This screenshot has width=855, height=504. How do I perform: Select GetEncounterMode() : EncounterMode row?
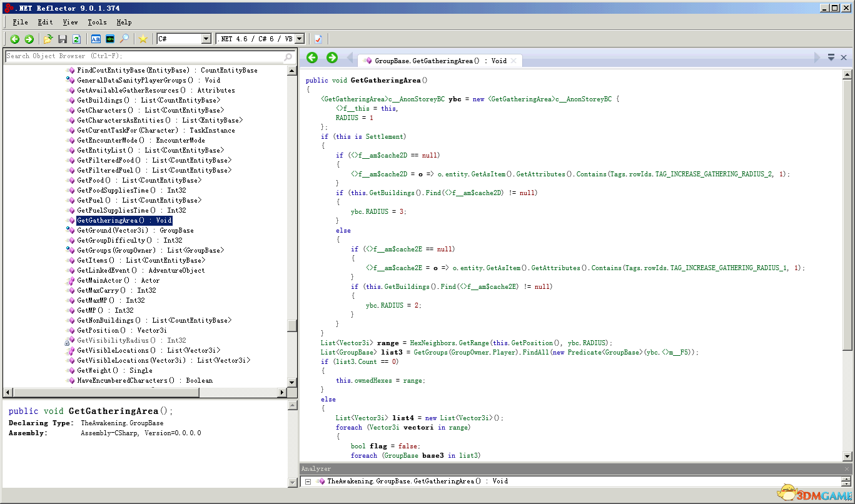[141, 140]
